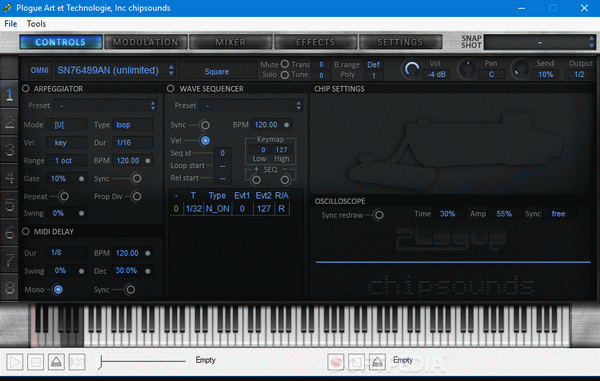Click the Square waveform selector
Viewport: 600px width, 381px height.
tap(217, 72)
